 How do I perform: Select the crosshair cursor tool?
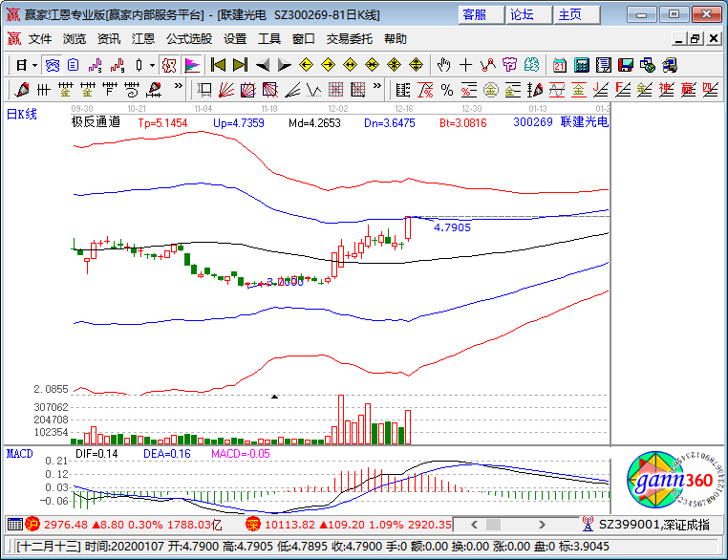465,65
